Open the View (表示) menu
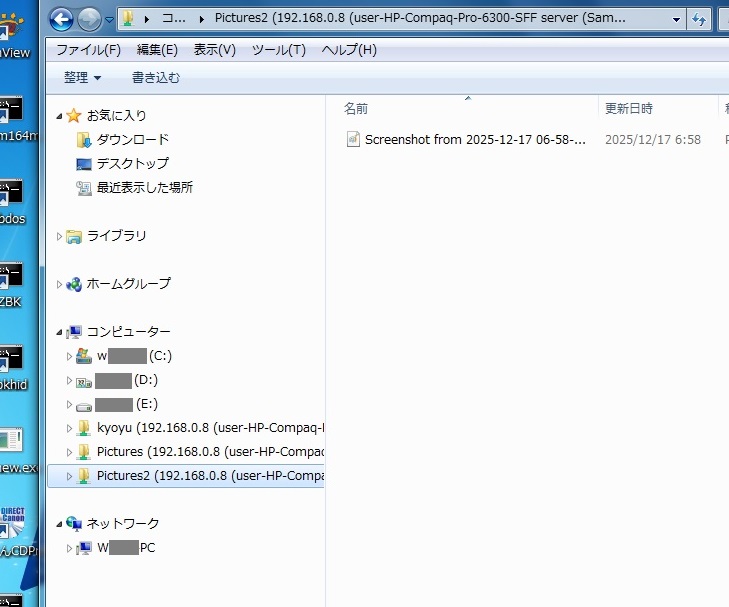729x607 pixels. (x=214, y=50)
